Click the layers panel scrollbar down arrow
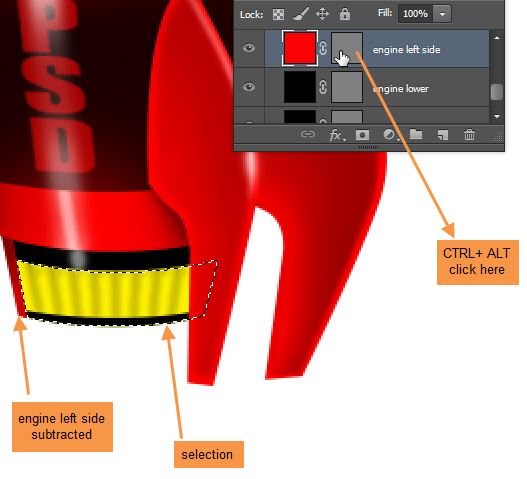Viewport: 527px width, 479px height. coord(497,116)
